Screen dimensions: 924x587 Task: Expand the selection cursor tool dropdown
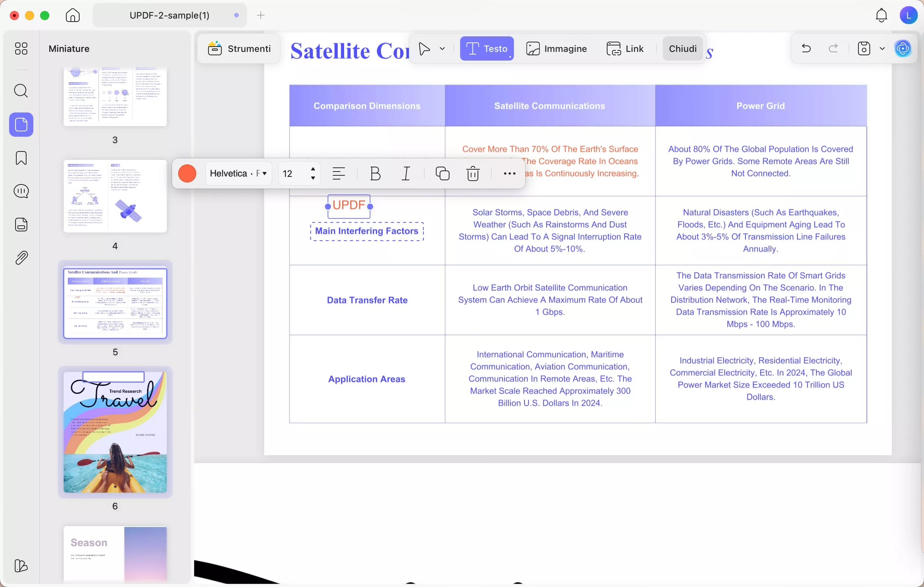(442, 49)
